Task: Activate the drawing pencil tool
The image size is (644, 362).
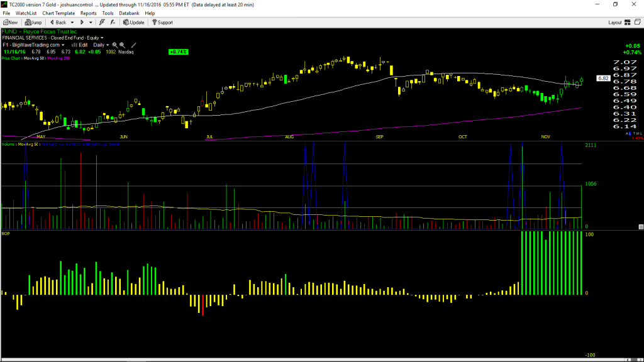Action: (x=133, y=45)
